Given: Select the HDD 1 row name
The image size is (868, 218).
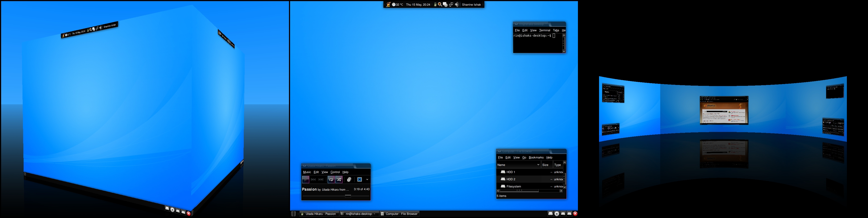Looking at the screenshot, I should 511,172.
